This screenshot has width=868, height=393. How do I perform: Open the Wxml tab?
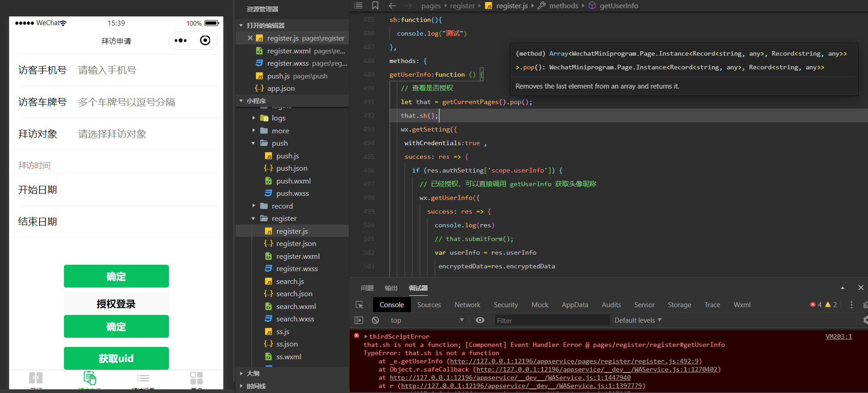(742, 305)
